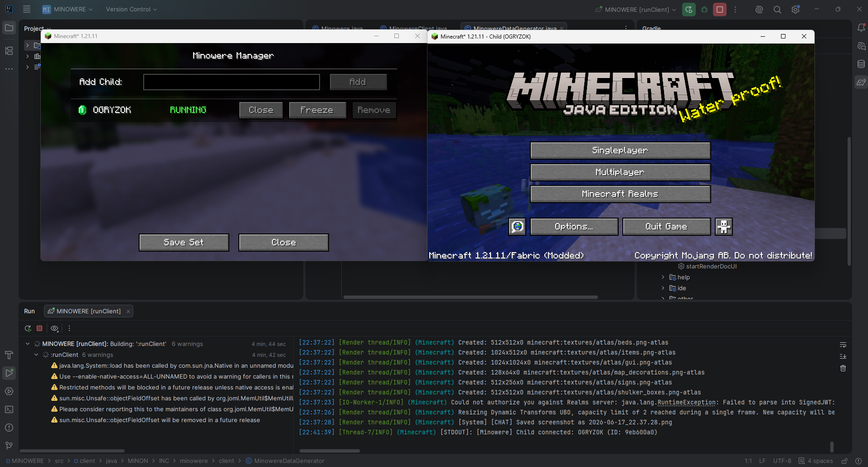This screenshot has height=467, width=868.
Task: Toggle soft-wrap in the console output
Action: 843,345
